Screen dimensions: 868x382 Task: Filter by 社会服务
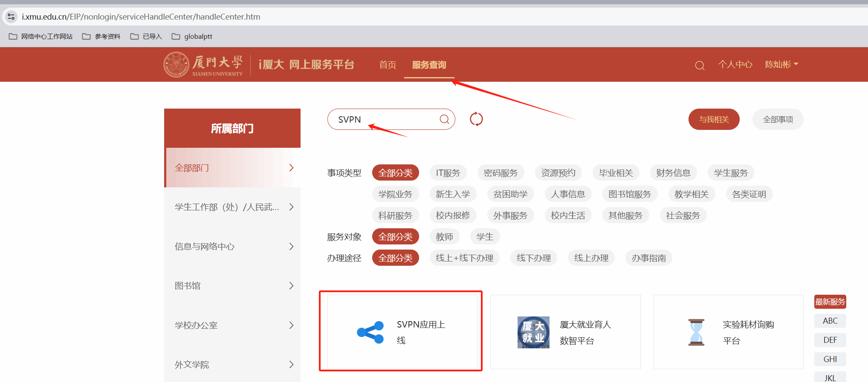coord(683,215)
